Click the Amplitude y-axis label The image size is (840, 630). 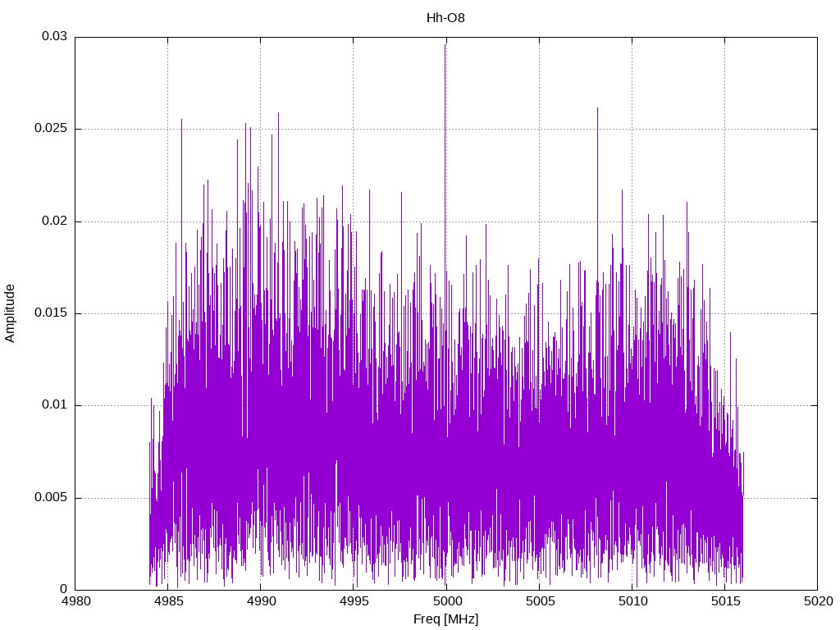click(x=10, y=313)
